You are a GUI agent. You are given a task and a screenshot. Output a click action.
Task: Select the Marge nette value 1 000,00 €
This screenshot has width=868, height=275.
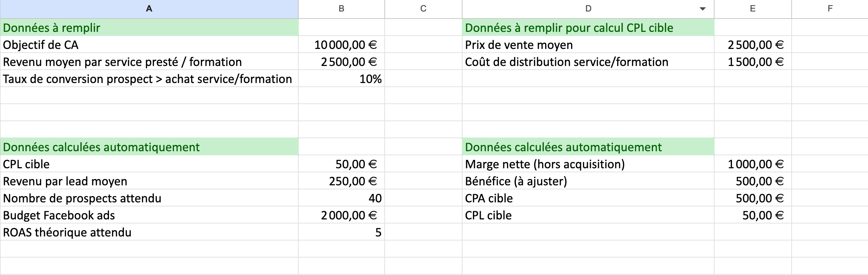[752, 164]
